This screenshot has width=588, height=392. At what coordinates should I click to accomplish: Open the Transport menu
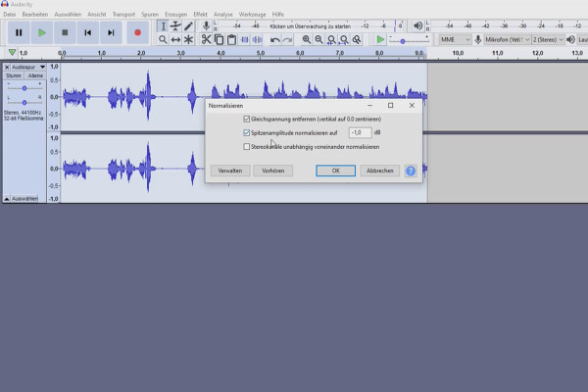click(x=123, y=15)
